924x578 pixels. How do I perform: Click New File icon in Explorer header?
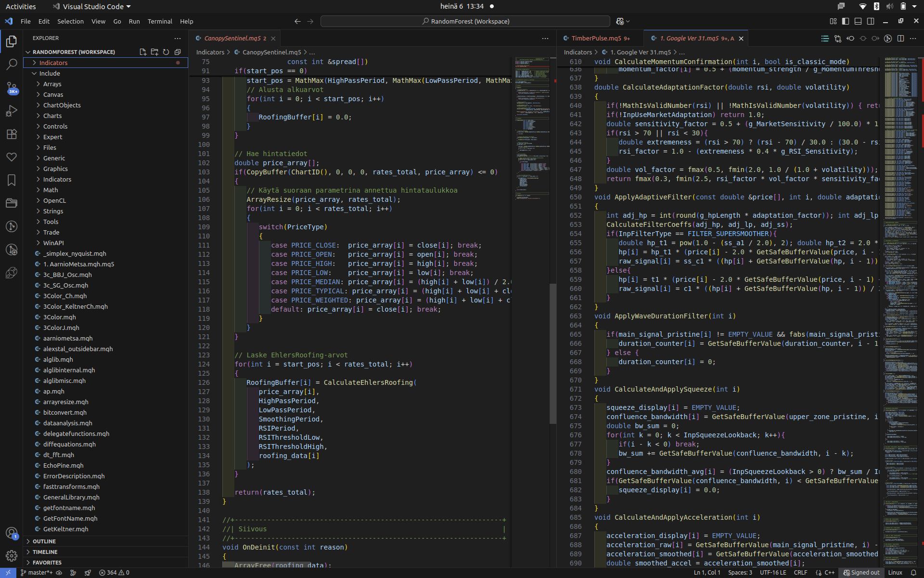coord(143,52)
